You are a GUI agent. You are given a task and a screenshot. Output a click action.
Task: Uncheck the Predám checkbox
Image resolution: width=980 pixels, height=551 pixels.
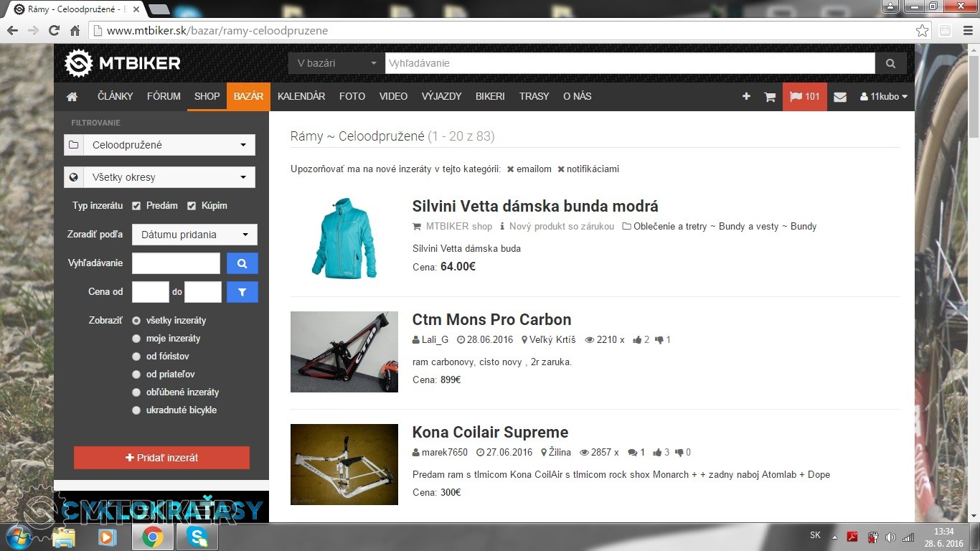coord(136,206)
